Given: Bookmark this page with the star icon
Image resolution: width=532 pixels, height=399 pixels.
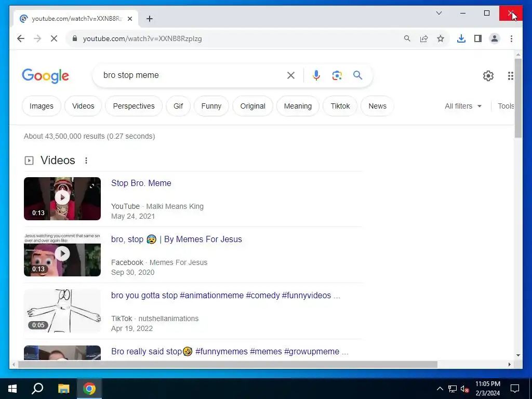Looking at the screenshot, I should click(x=441, y=38).
